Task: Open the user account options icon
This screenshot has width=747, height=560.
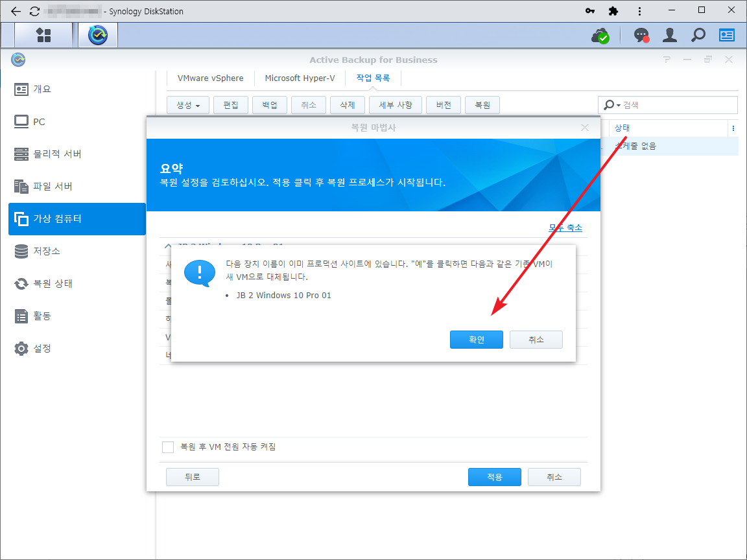Action: 670,35
